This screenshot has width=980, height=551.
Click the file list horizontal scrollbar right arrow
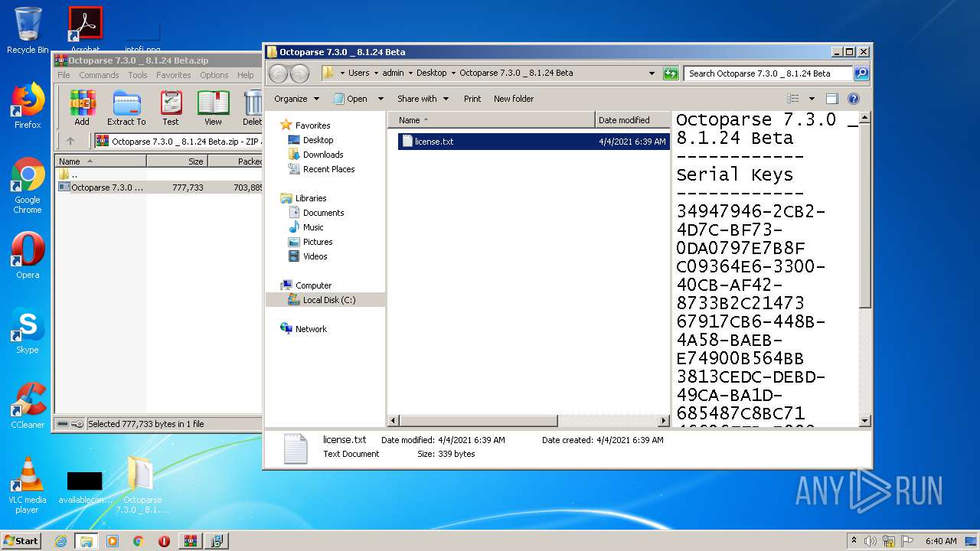point(664,421)
